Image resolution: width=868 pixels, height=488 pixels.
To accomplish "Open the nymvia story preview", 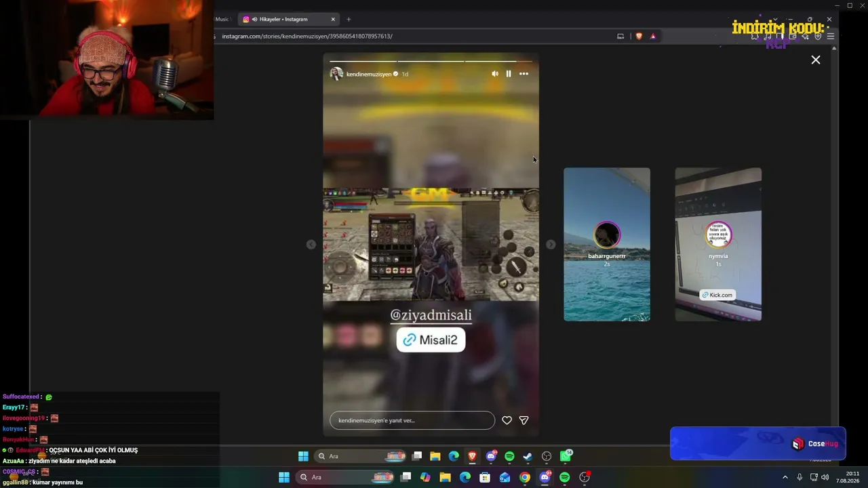I will pos(718,245).
